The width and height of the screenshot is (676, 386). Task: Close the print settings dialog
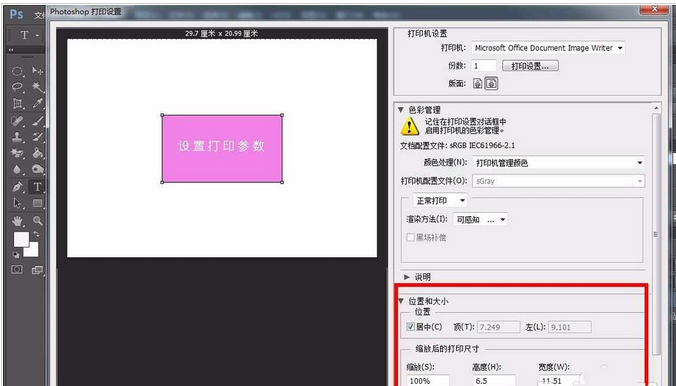(654, 9)
